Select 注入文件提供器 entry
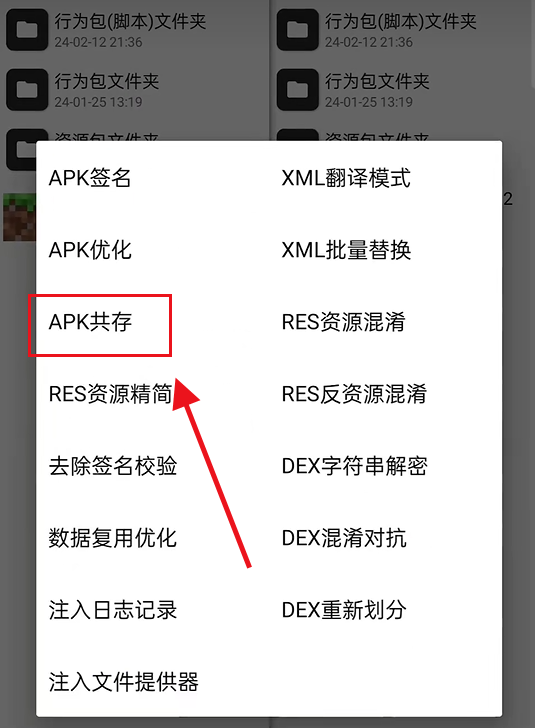This screenshot has width=535, height=728. coord(124,682)
